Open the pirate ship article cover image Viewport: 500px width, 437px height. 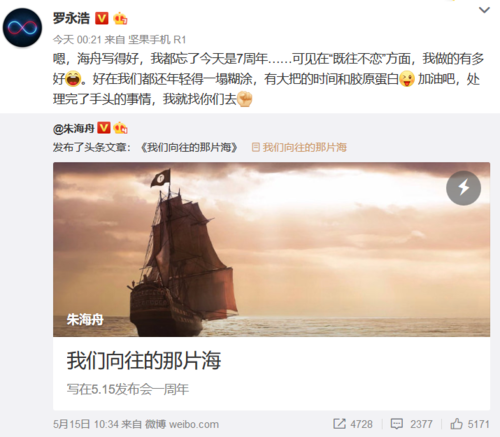pyautogui.click(x=271, y=249)
